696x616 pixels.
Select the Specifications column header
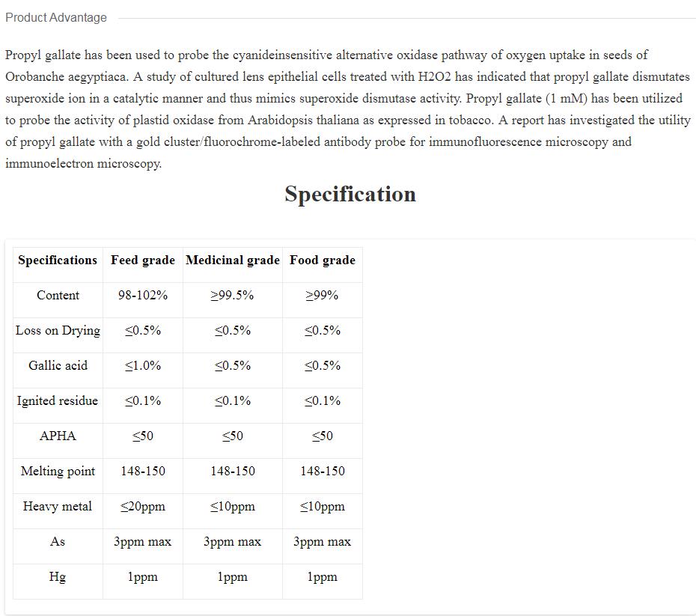click(58, 260)
